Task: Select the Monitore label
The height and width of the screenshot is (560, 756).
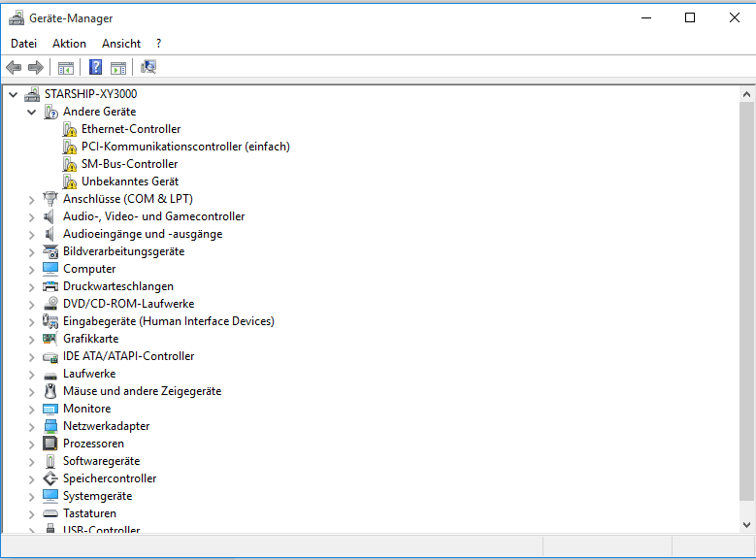Action: (x=86, y=409)
